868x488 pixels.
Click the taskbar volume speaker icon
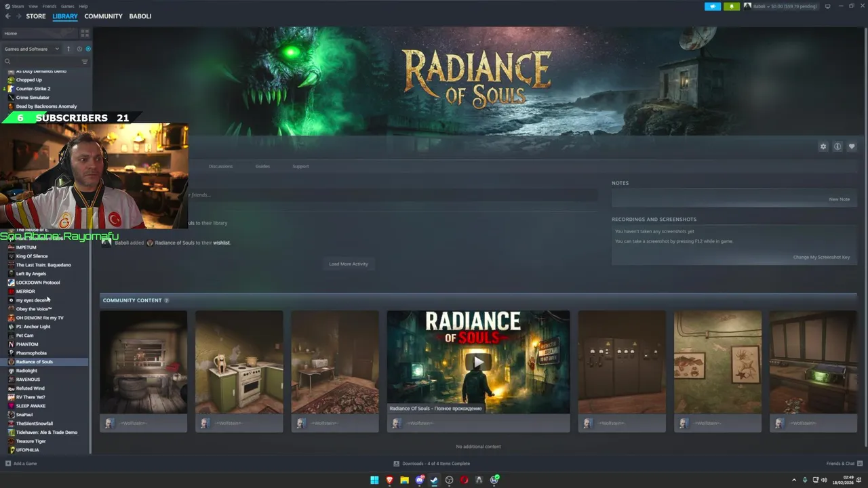(x=824, y=480)
